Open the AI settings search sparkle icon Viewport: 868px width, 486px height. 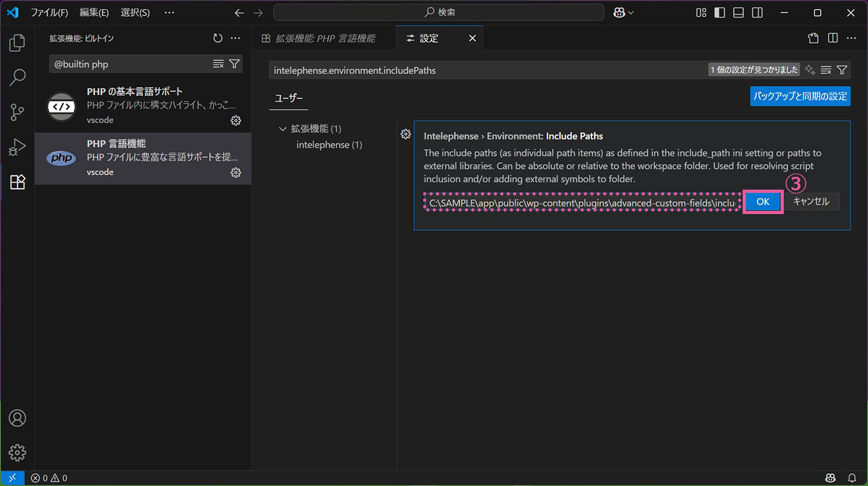pos(810,69)
